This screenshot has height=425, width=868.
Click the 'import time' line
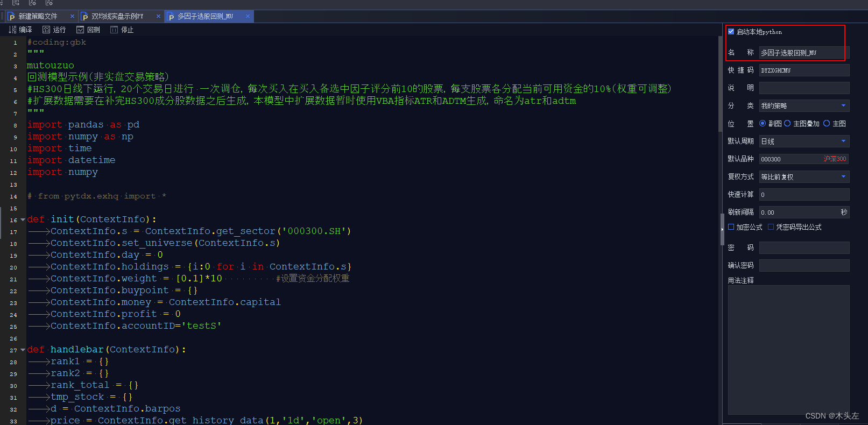pyautogui.click(x=59, y=148)
